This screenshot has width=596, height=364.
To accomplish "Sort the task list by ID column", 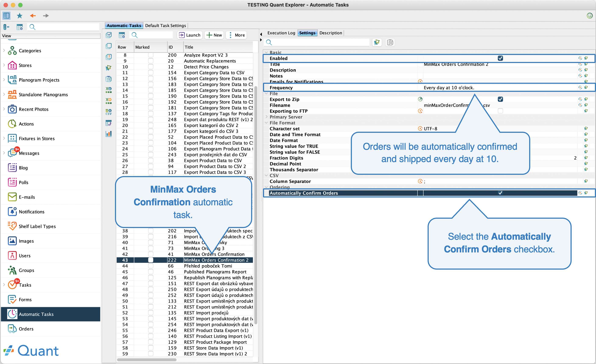I will click(175, 47).
